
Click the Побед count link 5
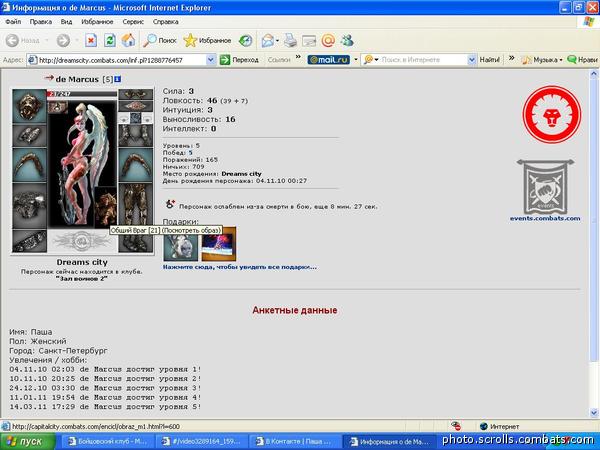(x=190, y=153)
